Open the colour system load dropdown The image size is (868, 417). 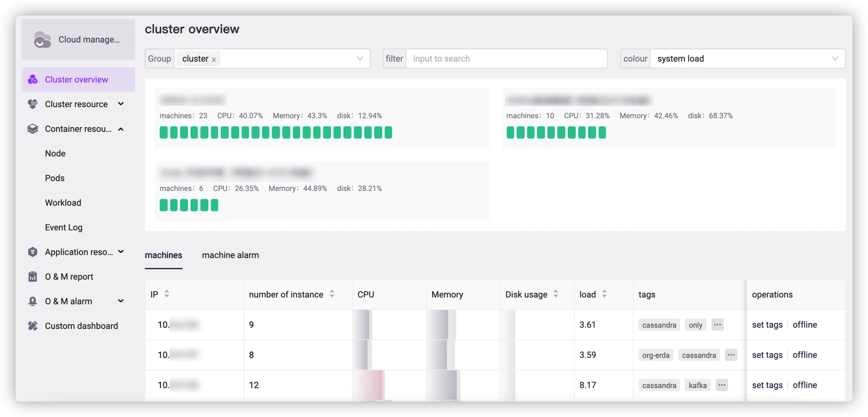click(835, 59)
